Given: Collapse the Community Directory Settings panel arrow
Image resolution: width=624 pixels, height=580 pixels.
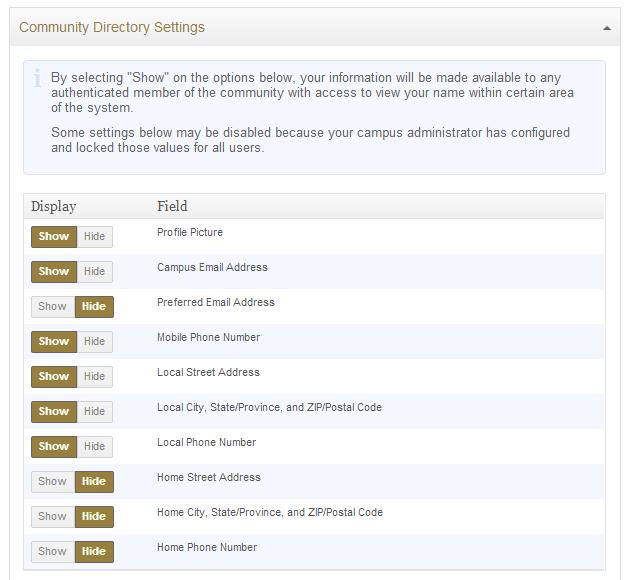Looking at the screenshot, I should pos(606,28).
